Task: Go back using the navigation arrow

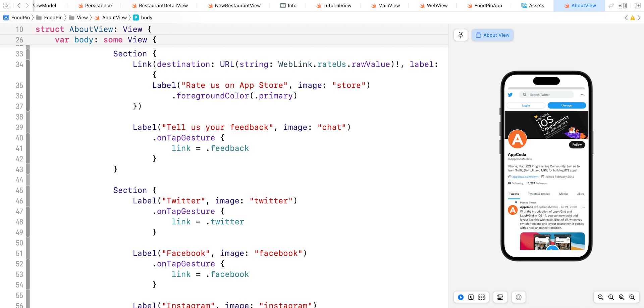Action: pyautogui.click(x=18, y=5)
